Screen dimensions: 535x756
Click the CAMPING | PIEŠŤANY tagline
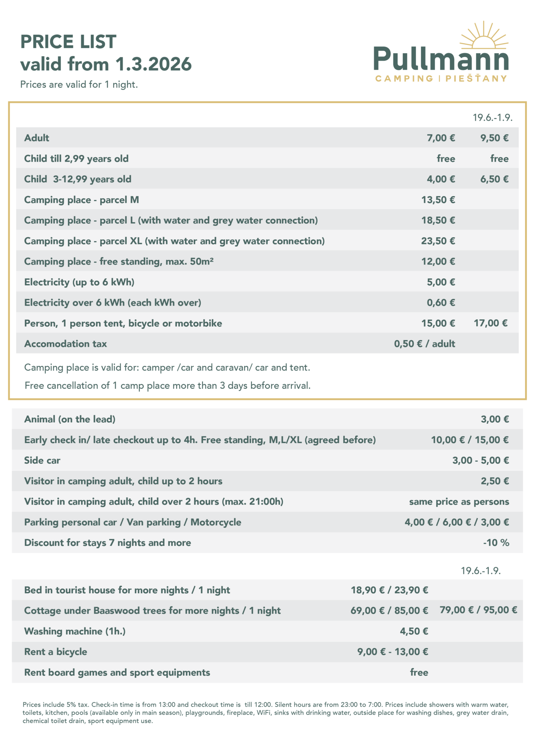pyautogui.click(x=441, y=78)
